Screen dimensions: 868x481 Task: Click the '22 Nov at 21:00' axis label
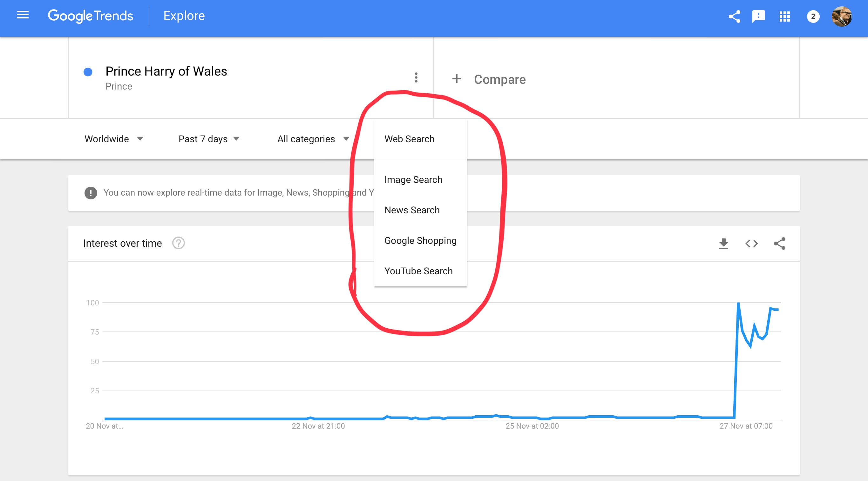pyautogui.click(x=318, y=426)
